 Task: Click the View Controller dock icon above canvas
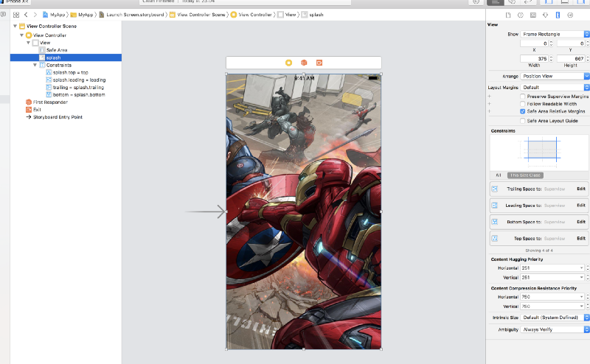288,63
